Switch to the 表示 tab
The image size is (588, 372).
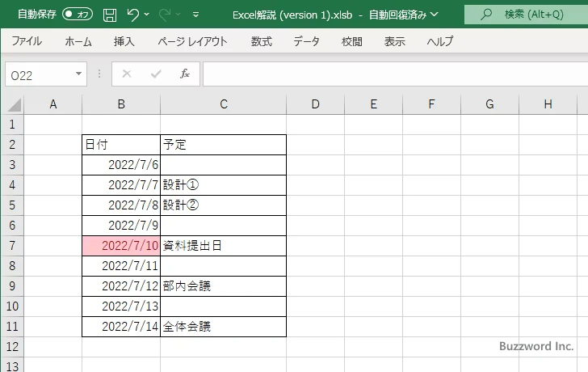coord(394,41)
